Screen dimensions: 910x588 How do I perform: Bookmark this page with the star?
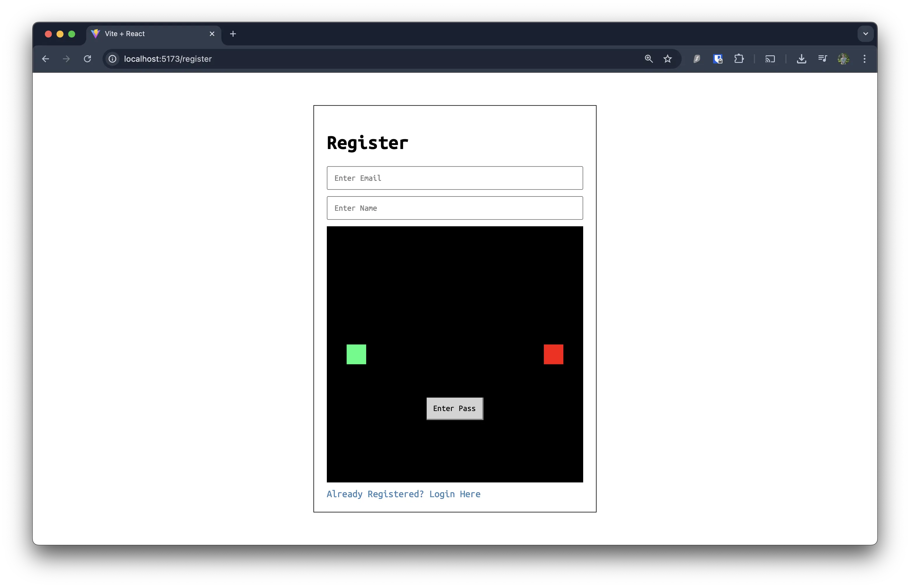tap(667, 59)
